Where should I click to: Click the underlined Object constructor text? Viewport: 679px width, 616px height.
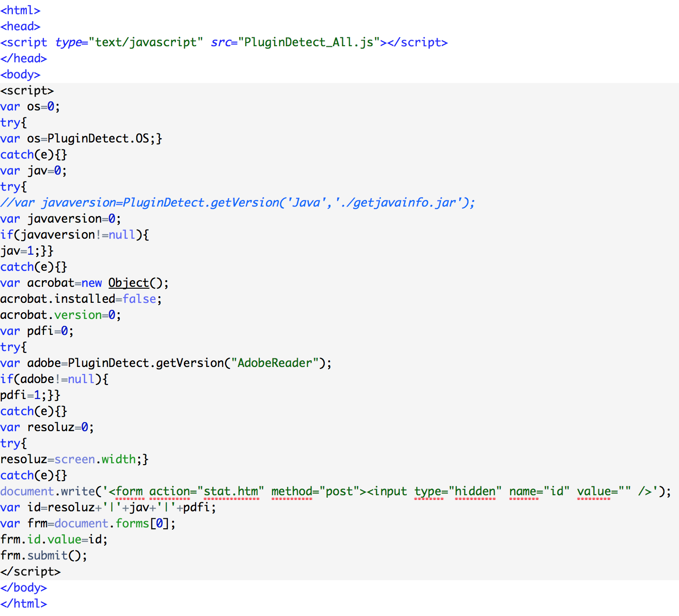click(x=128, y=283)
